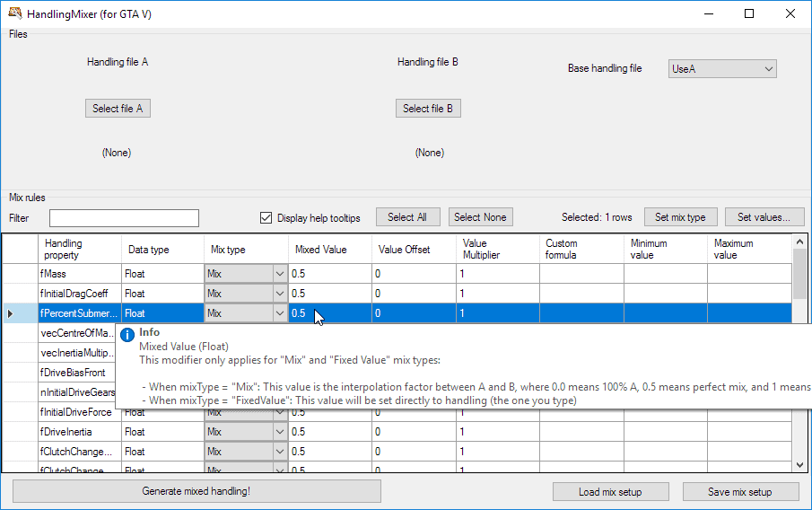Click the Value Multiplier cell for fMass
This screenshot has height=510, width=812.
(498, 274)
